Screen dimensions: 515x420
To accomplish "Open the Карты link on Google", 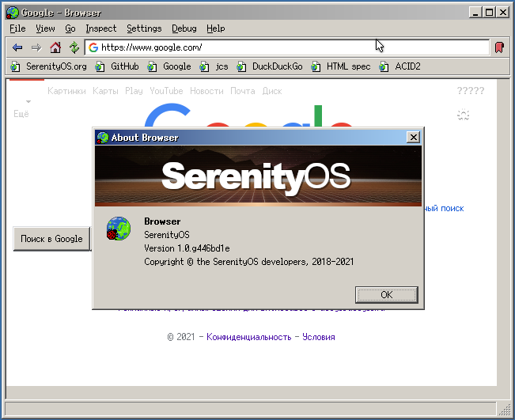I will [105, 91].
